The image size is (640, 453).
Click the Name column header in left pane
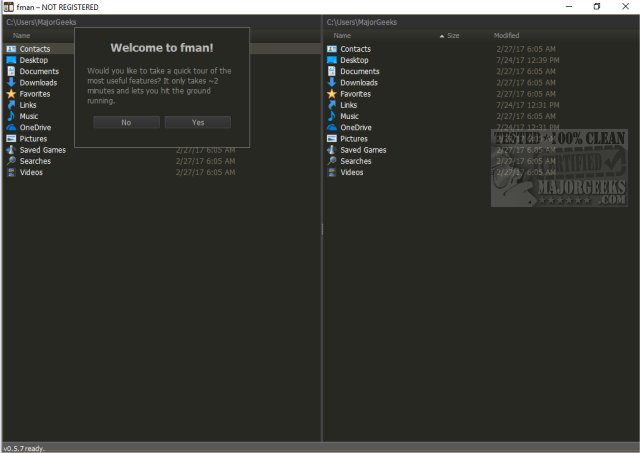click(22, 36)
